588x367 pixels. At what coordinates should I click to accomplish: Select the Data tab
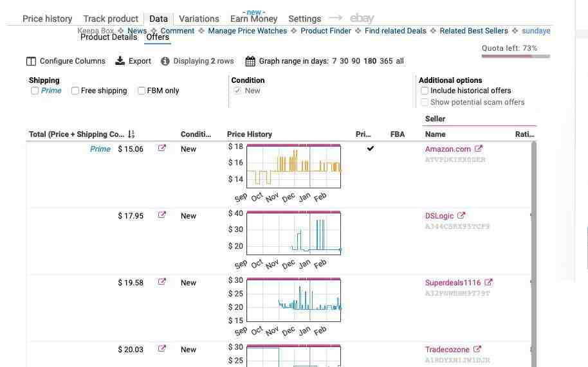click(159, 19)
